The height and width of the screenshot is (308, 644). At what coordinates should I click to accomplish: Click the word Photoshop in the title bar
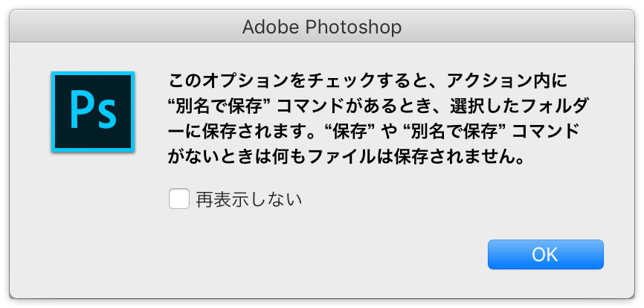353,27
